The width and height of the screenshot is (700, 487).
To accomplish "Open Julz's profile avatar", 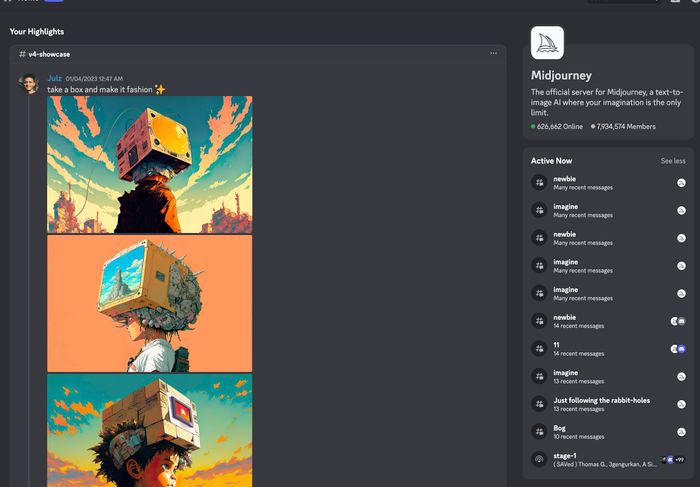I will [x=29, y=83].
